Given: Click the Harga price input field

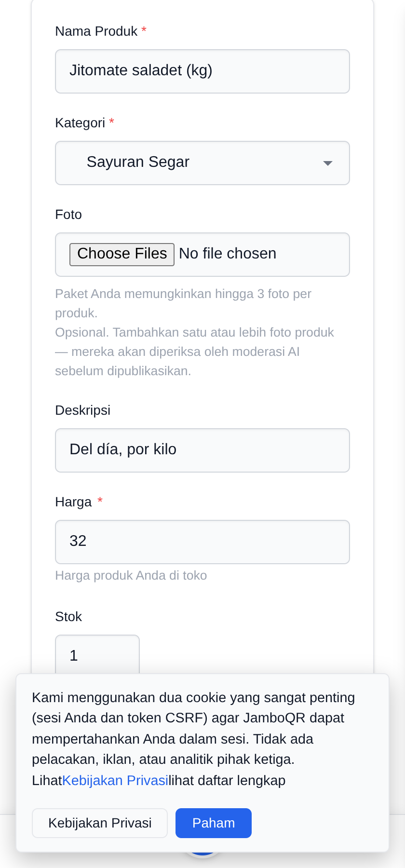Looking at the screenshot, I should tap(202, 542).
